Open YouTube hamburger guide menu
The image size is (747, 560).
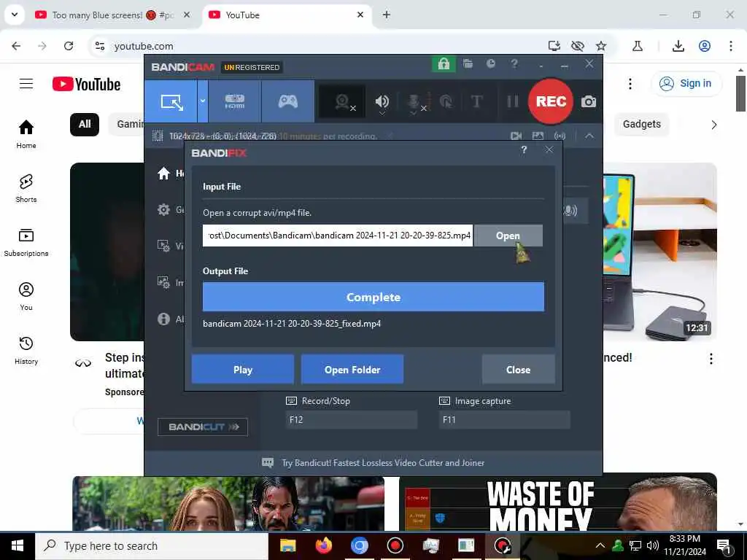(26, 84)
